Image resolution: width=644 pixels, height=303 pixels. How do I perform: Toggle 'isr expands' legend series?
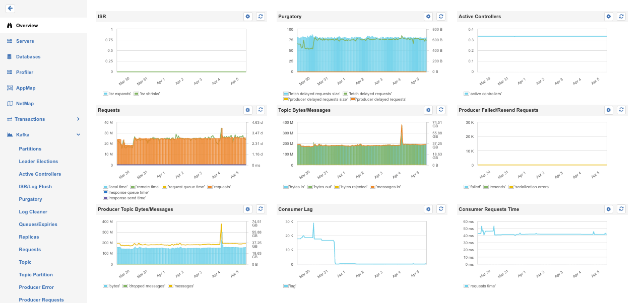point(117,94)
